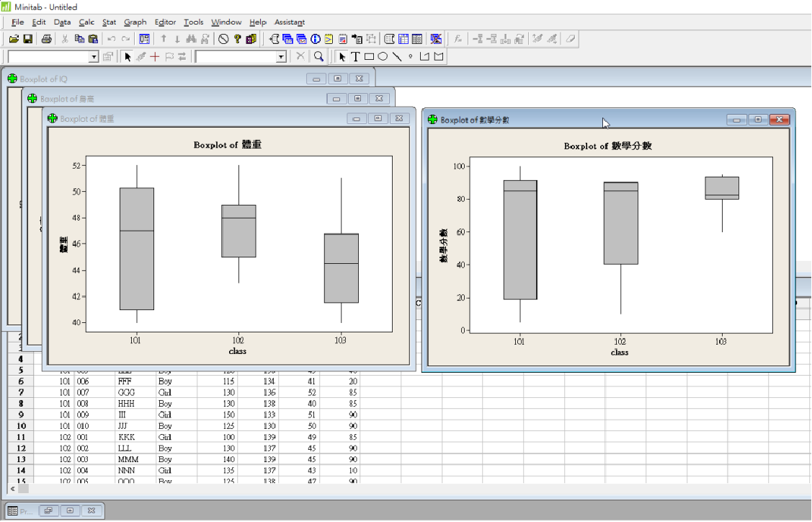Maximize the Boxplot of 數學分數 window
Viewport: 812px width, 522px height.
[x=758, y=120]
